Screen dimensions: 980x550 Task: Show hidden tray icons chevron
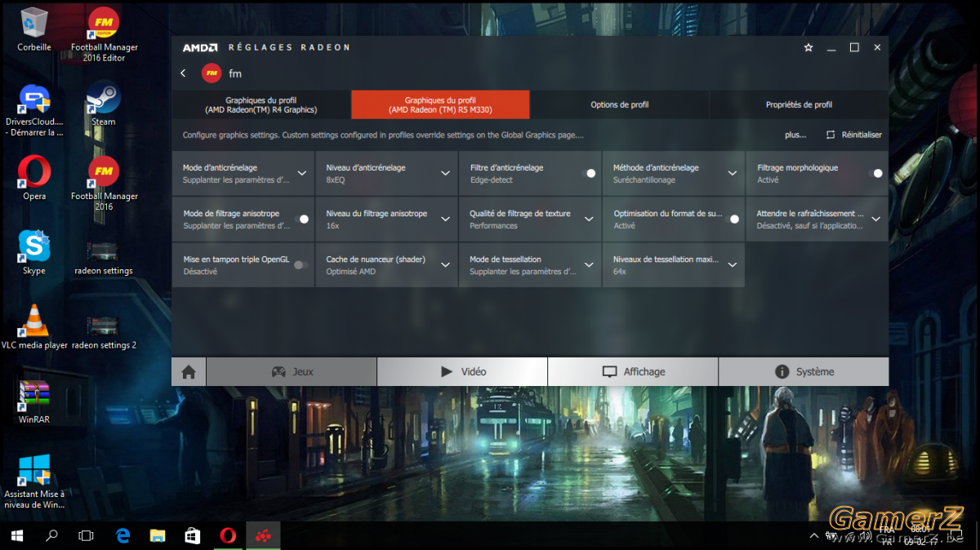(x=813, y=536)
